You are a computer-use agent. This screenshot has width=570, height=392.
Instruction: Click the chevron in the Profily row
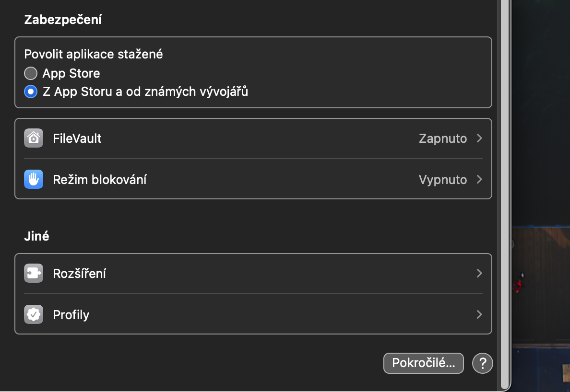click(479, 315)
